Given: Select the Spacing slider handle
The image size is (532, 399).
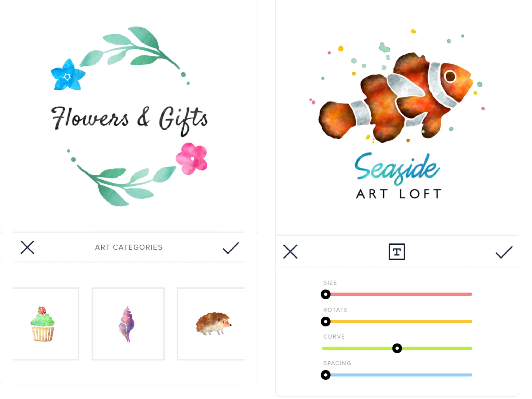Looking at the screenshot, I should click(x=326, y=375).
